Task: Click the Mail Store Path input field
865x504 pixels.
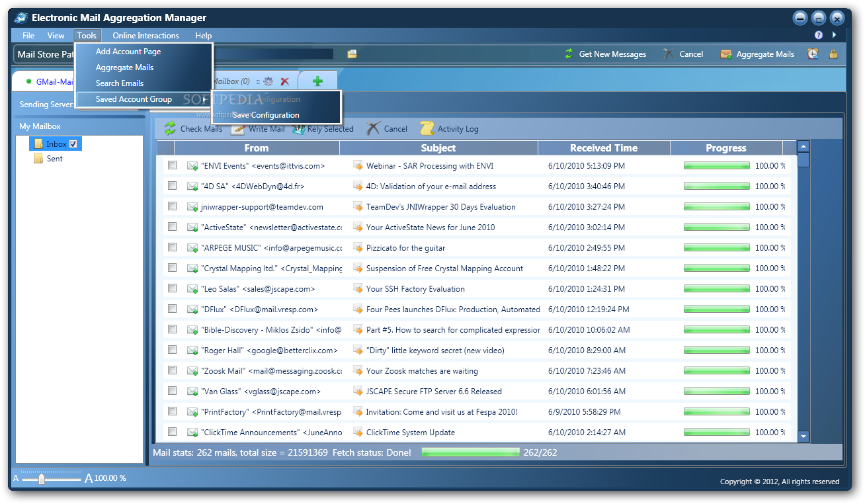Action: [x=272, y=54]
